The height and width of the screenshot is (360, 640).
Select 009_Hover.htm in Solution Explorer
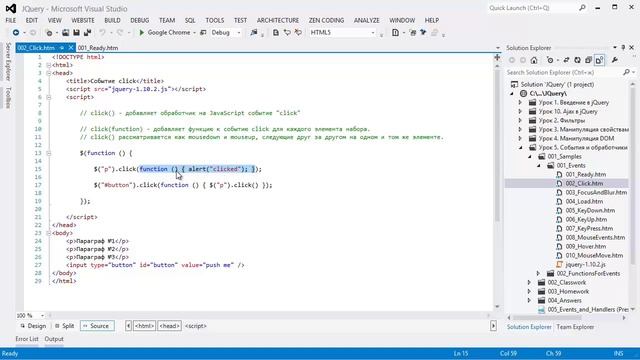tap(585, 247)
